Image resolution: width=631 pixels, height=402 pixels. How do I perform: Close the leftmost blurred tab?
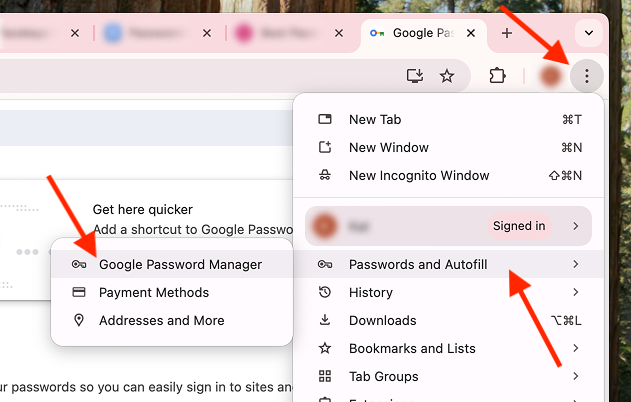coord(75,33)
